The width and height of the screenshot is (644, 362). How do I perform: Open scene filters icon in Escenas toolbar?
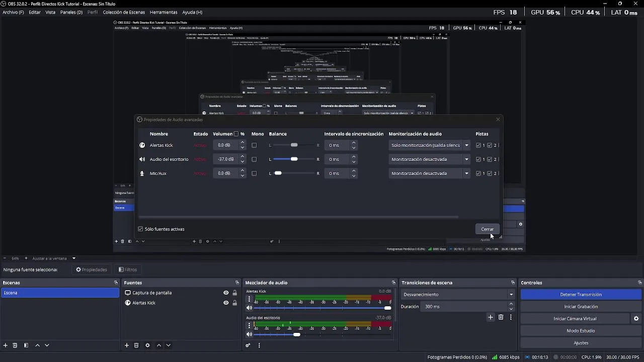pyautogui.click(x=26, y=345)
